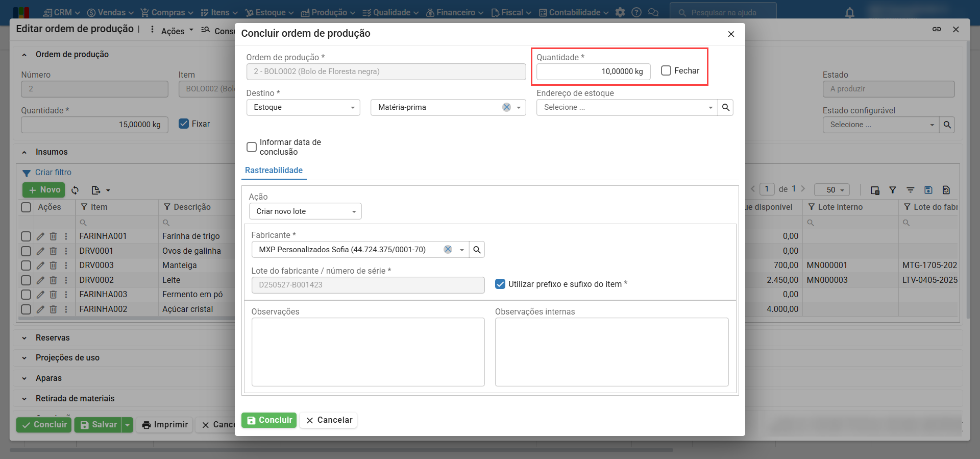Open the Vendas menu
This screenshot has width=980, height=459.
110,12
